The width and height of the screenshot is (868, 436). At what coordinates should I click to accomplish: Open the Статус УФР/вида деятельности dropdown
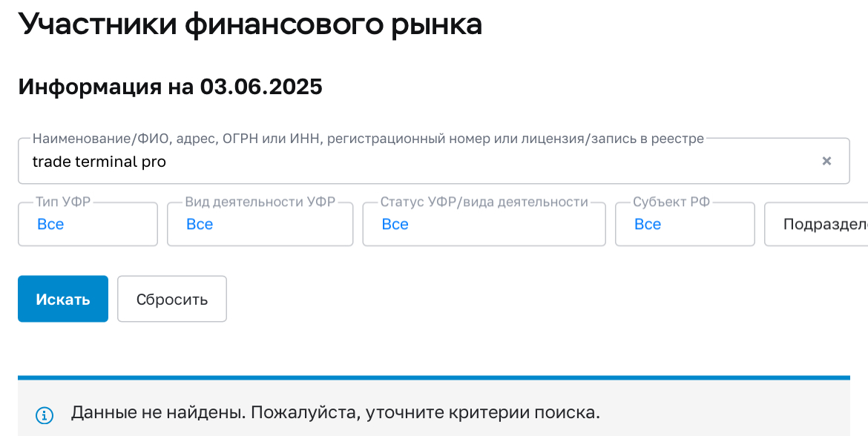[x=484, y=225]
